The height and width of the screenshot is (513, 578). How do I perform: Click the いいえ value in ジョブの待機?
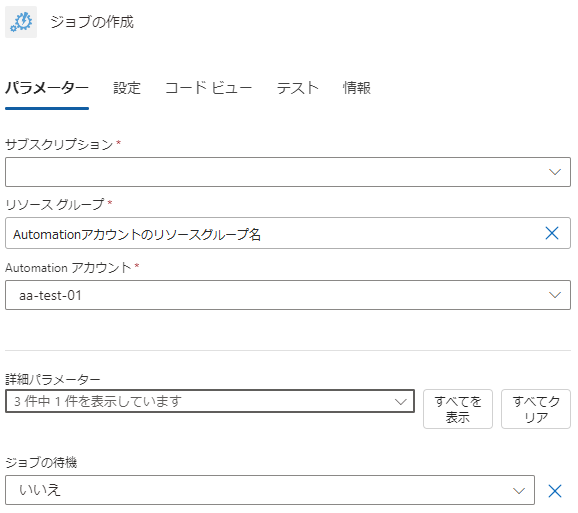(x=40, y=490)
